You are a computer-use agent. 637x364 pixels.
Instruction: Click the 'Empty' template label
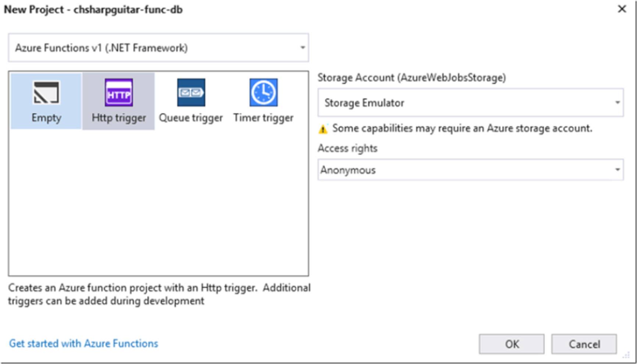(x=46, y=118)
